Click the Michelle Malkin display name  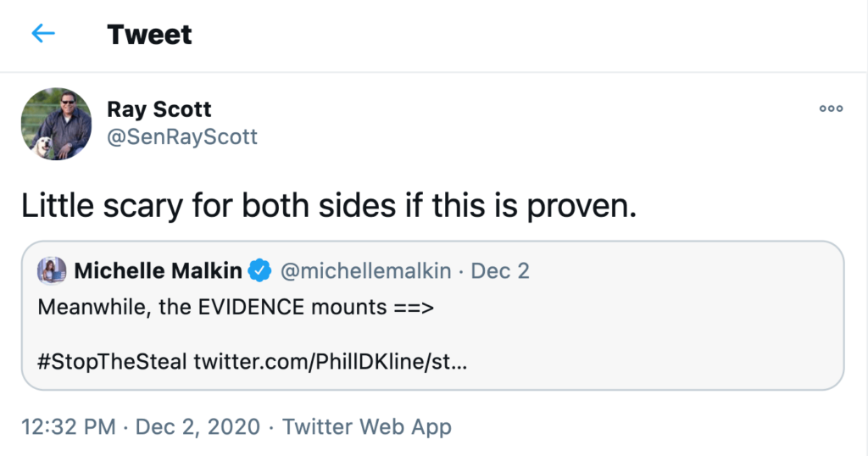point(158,271)
